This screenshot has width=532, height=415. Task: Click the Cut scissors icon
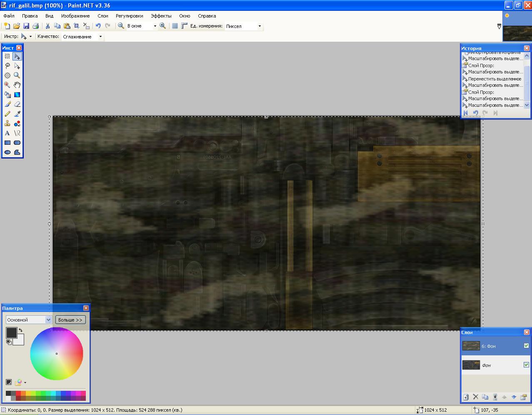47,26
